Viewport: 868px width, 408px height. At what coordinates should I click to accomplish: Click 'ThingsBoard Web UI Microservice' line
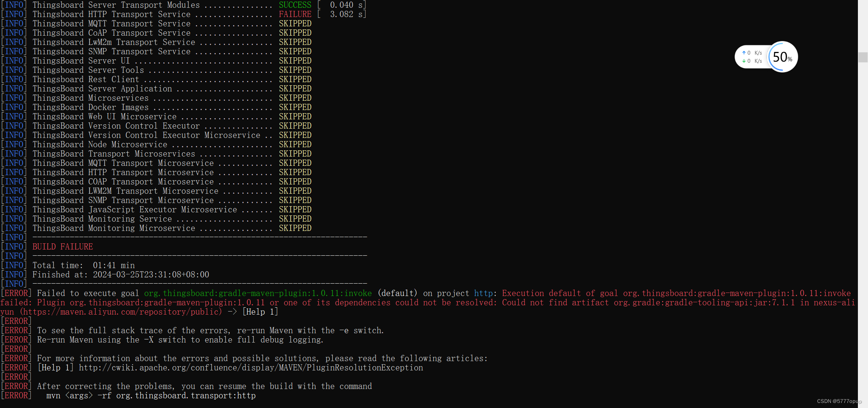pos(156,117)
